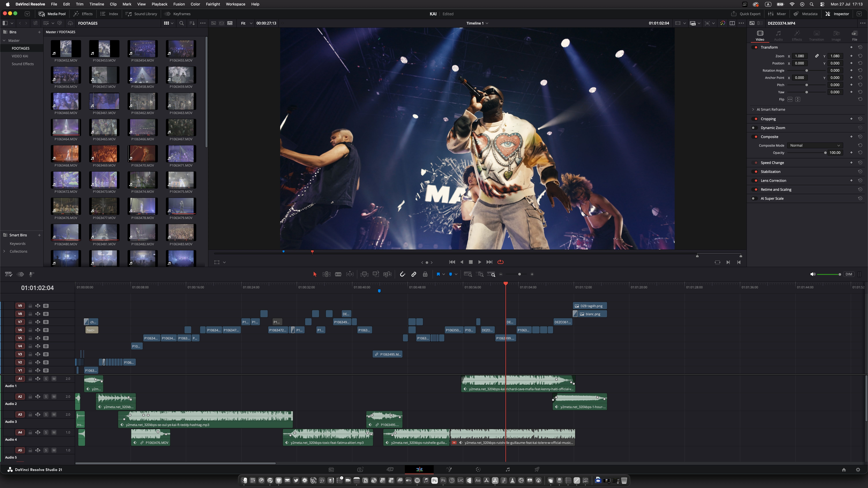Open the flag color dropdown arrow

click(444, 274)
